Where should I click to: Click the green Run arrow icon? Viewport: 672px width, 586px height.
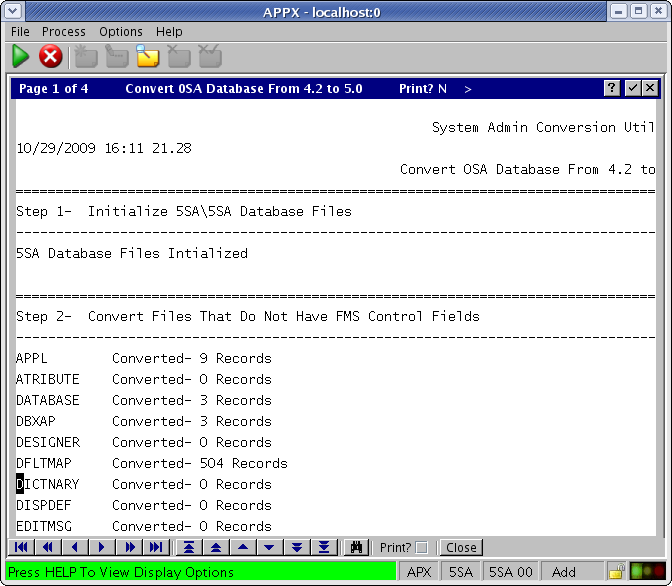(x=20, y=57)
